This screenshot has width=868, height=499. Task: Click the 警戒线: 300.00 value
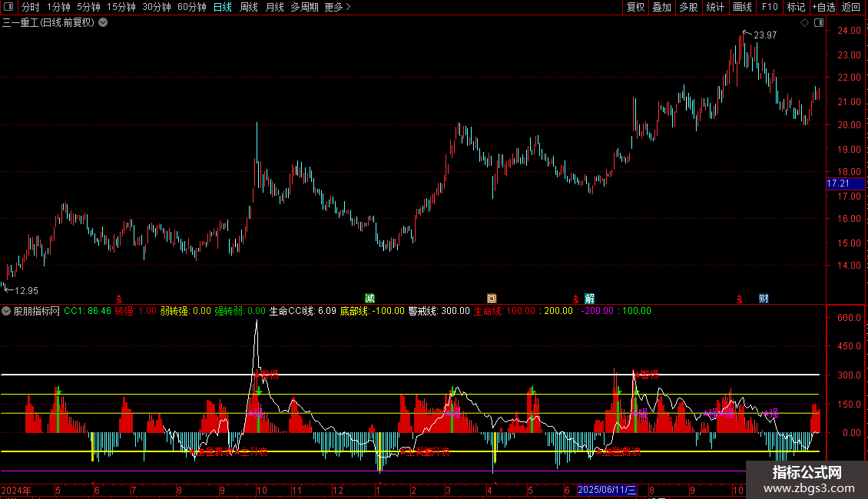[439, 311]
